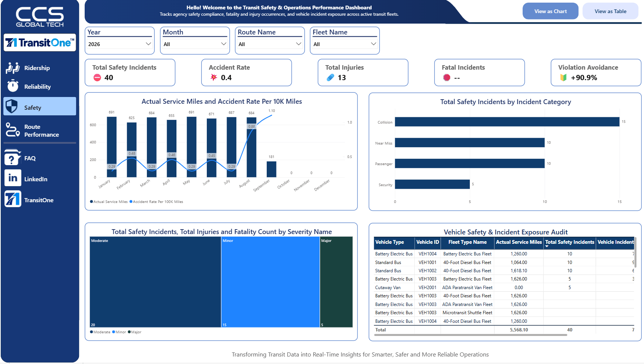Viewport: 644px width, 364px height.
Task: Click the red circle icon under Fatal Incidents
Action: pos(447,78)
